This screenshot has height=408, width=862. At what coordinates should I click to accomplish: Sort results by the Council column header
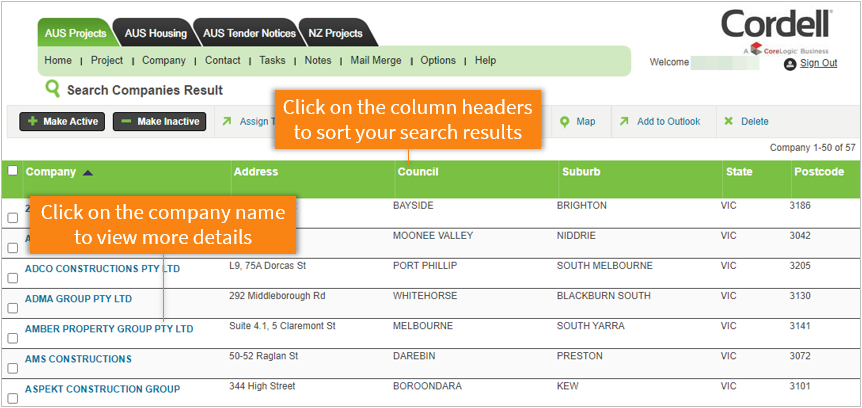418,172
